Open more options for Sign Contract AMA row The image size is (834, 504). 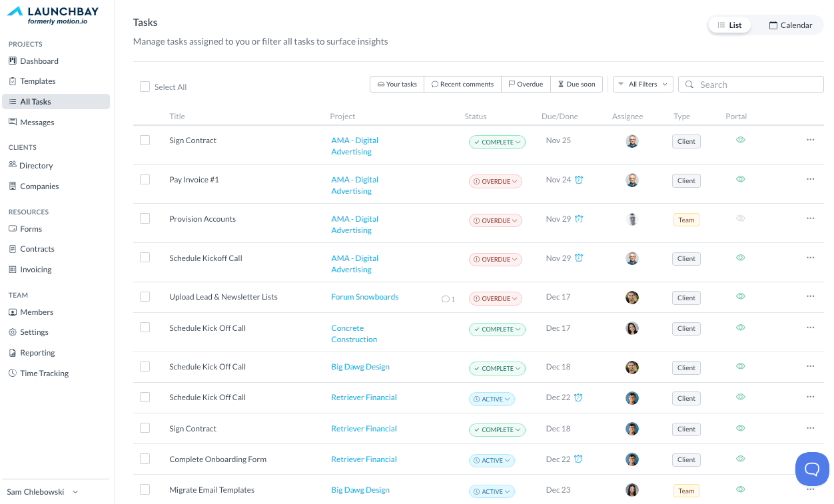[810, 140]
